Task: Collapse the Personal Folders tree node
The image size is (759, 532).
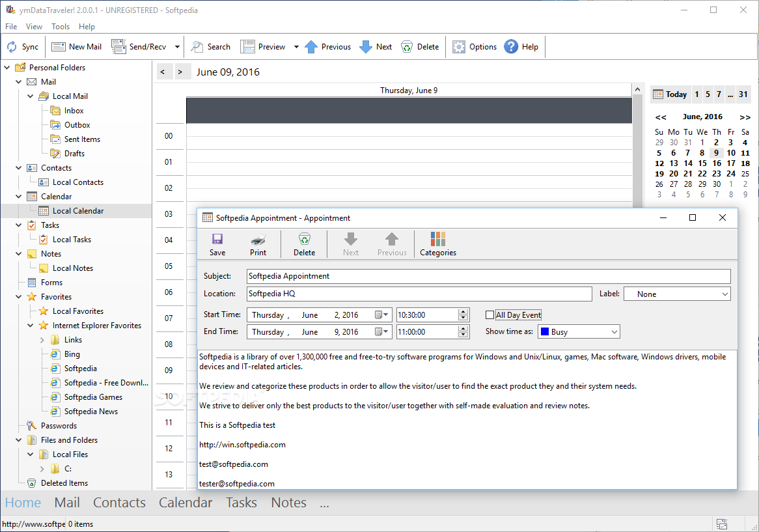Action: [x=7, y=68]
